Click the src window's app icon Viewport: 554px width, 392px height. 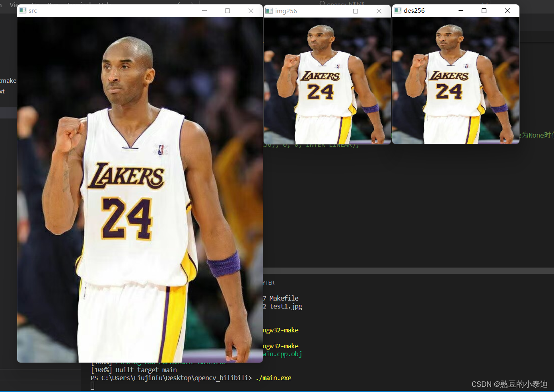(22, 11)
